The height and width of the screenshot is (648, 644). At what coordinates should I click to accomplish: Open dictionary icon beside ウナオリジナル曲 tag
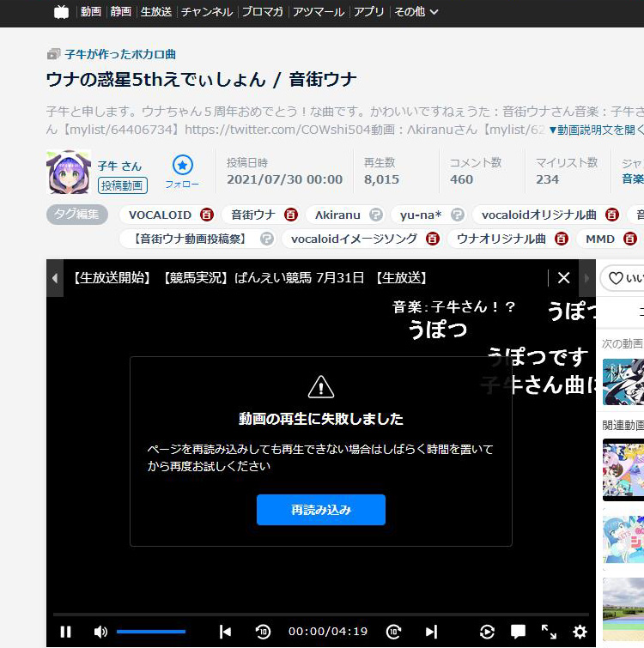(561, 239)
